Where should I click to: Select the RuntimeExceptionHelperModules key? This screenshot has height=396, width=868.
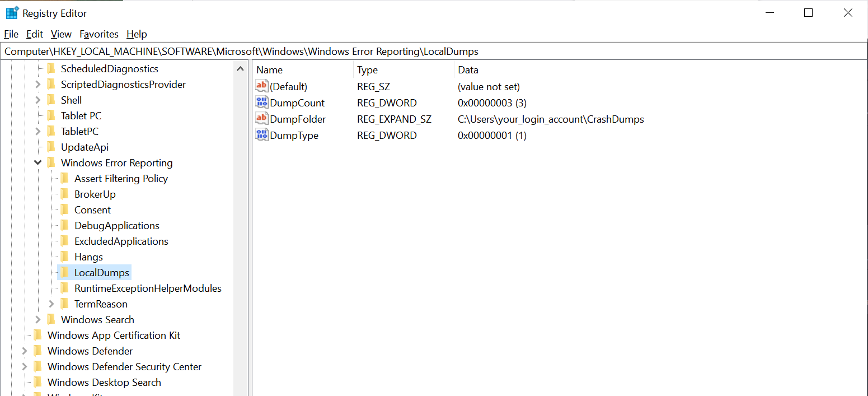coord(148,288)
